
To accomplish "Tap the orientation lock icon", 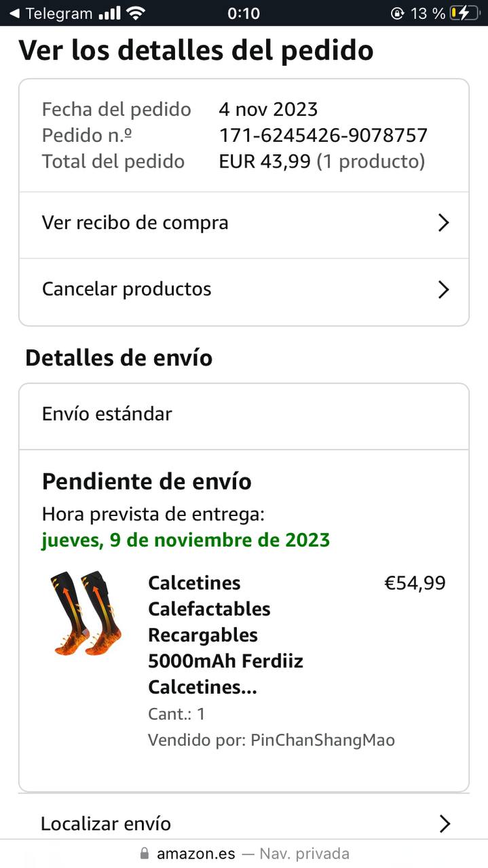I will pyautogui.click(x=397, y=14).
